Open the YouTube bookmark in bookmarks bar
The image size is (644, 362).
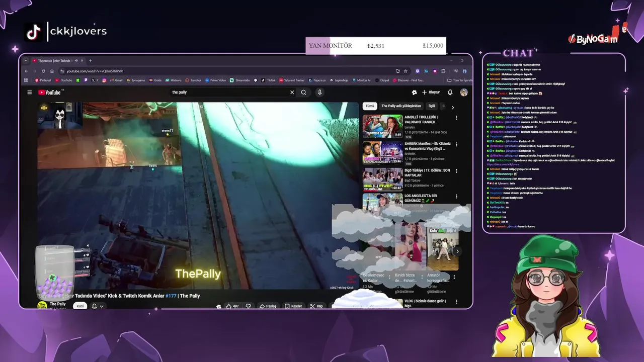point(64,80)
